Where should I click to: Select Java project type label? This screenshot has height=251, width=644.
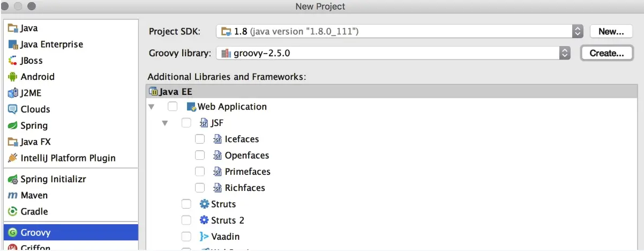29,28
